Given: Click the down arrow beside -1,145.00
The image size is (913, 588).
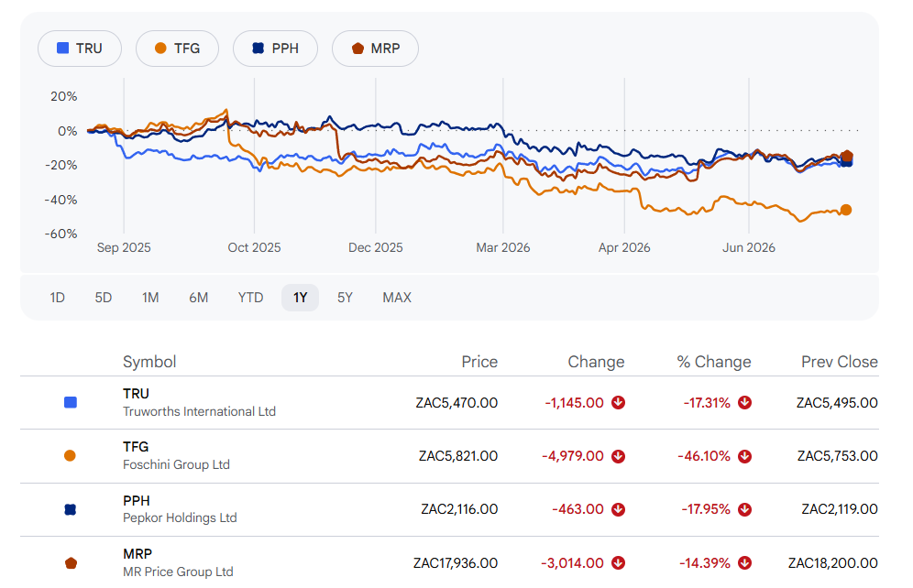Looking at the screenshot, I should 619,402.
